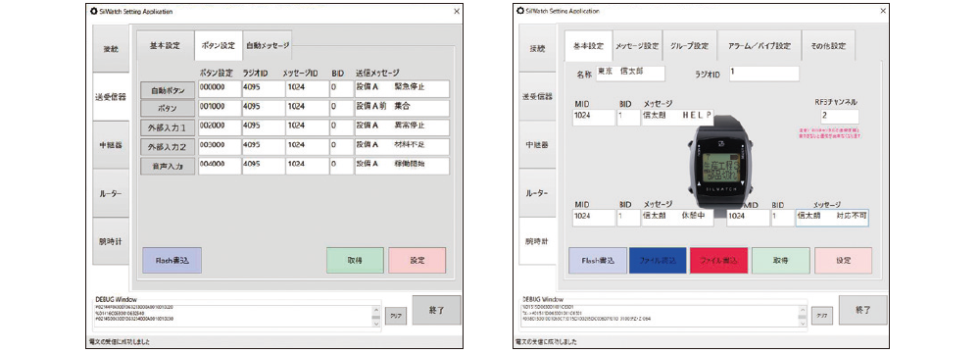Edit button setting field showing 003000

220,147
